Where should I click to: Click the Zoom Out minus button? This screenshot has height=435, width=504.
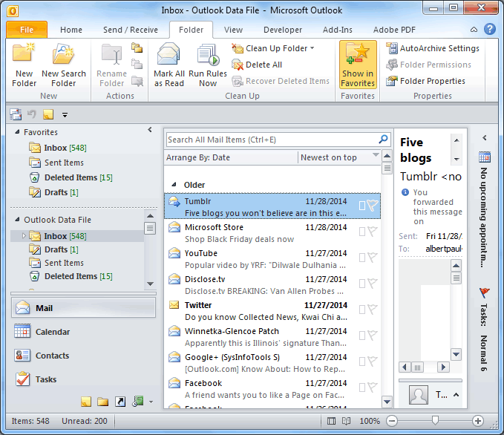[x=392, y=421]
